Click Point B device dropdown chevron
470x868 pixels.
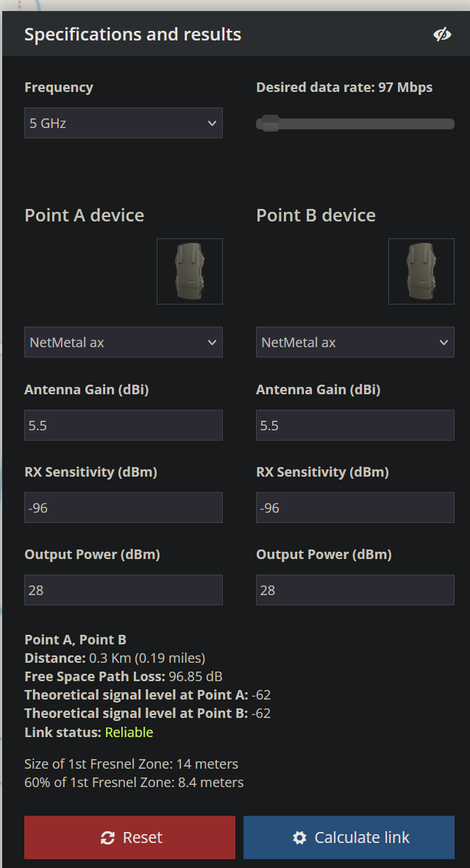tap(443, 342)
